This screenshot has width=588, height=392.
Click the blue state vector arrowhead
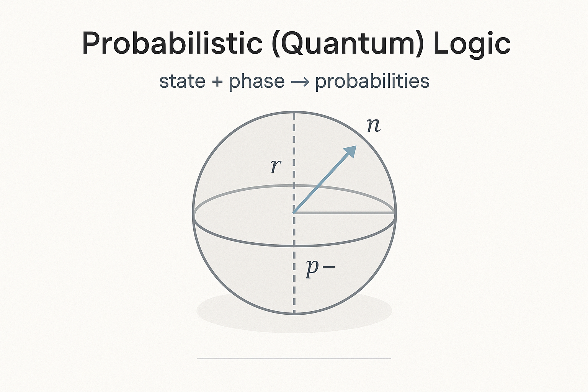coord(350,152)
